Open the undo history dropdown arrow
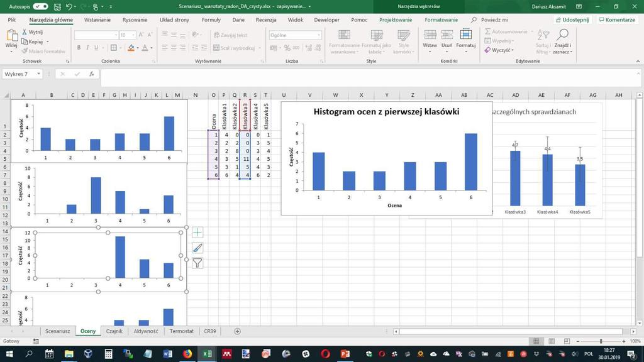 pyautogui.click(x=75, y=6)
